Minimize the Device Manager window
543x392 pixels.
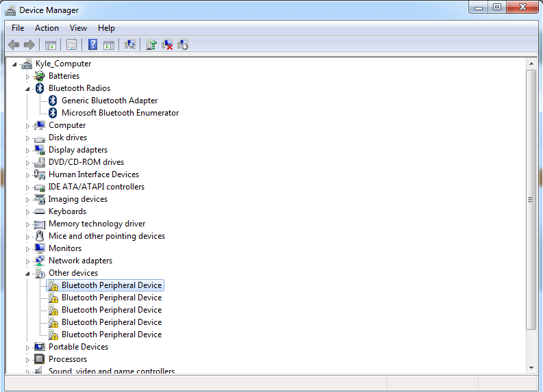tap(479, 8)
